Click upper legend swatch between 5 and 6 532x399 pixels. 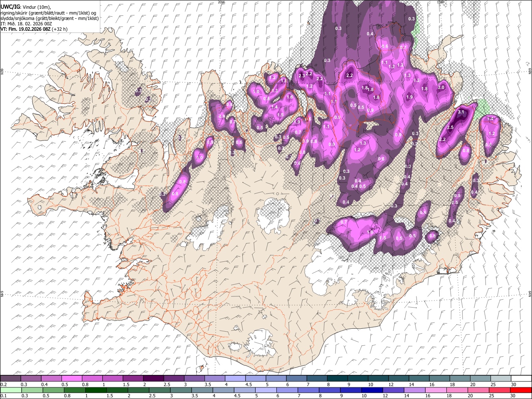click(276, 379)
